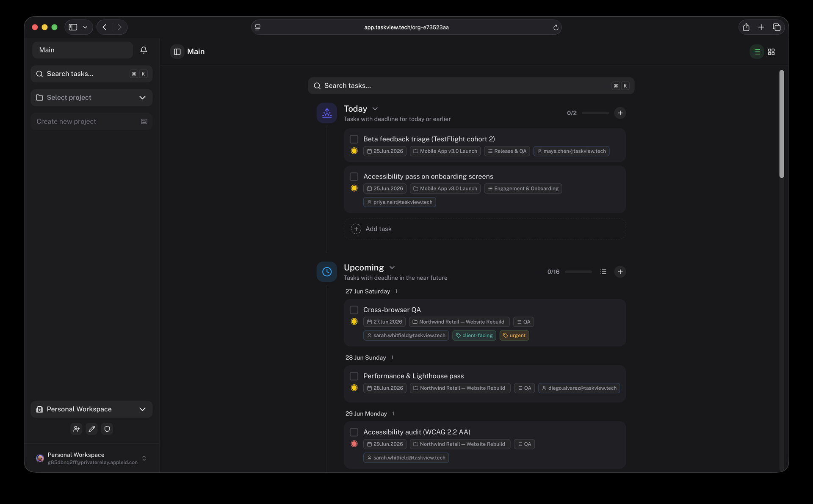813x504 pixels.
Task: Reload the page in address bar
Action: (x=556, y=28)
